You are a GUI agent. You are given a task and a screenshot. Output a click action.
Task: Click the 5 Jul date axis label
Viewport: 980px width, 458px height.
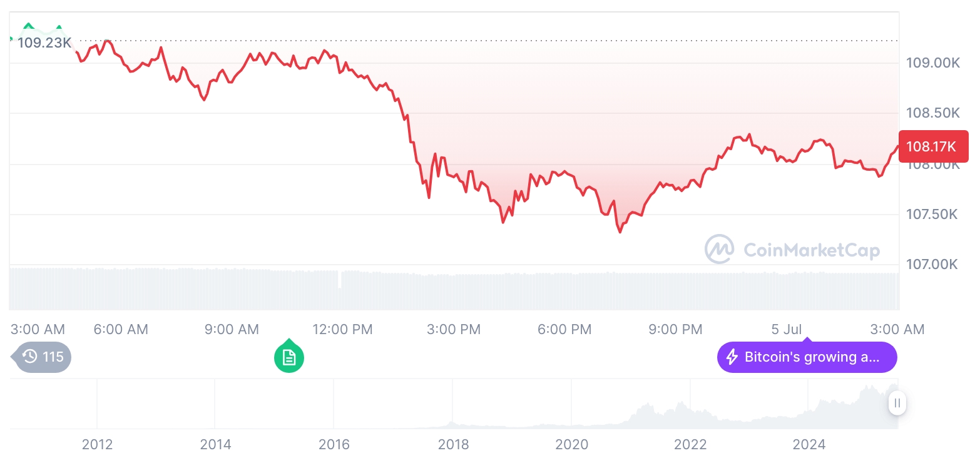pyautogui.click(x=787, y=329)
